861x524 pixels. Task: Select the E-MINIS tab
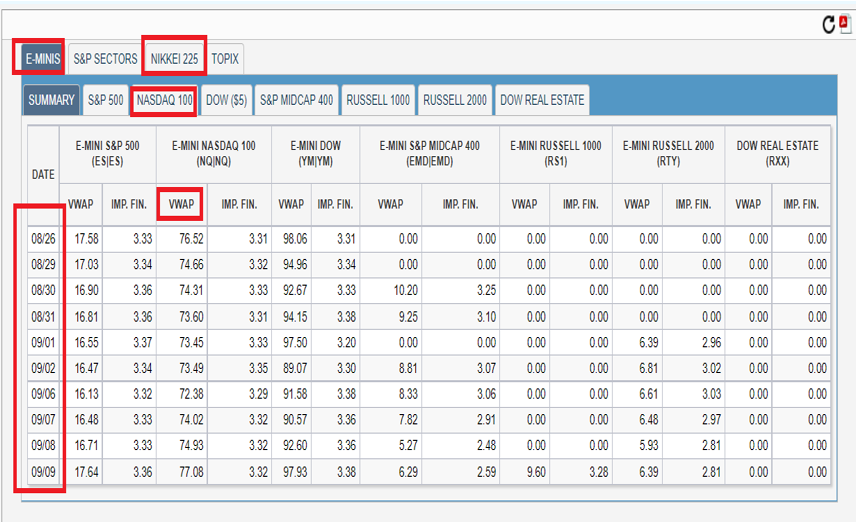[x=42, y=59]
